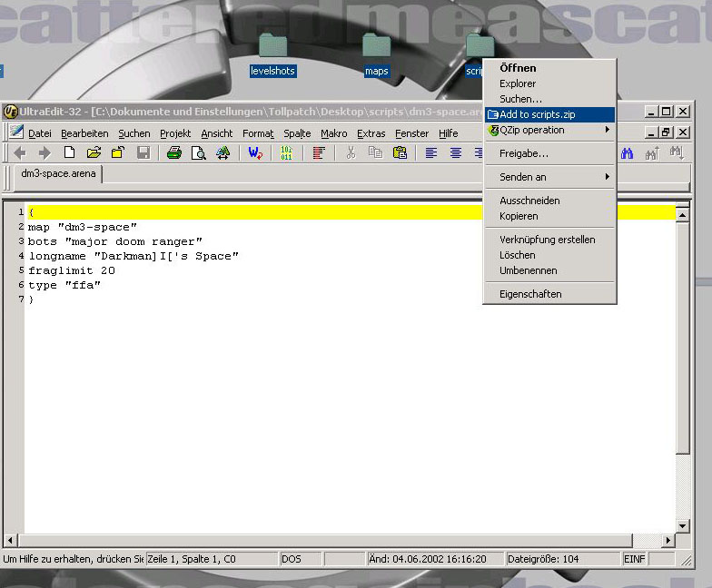Click the Back arrow toolbar icon

(x=20, y=152)
